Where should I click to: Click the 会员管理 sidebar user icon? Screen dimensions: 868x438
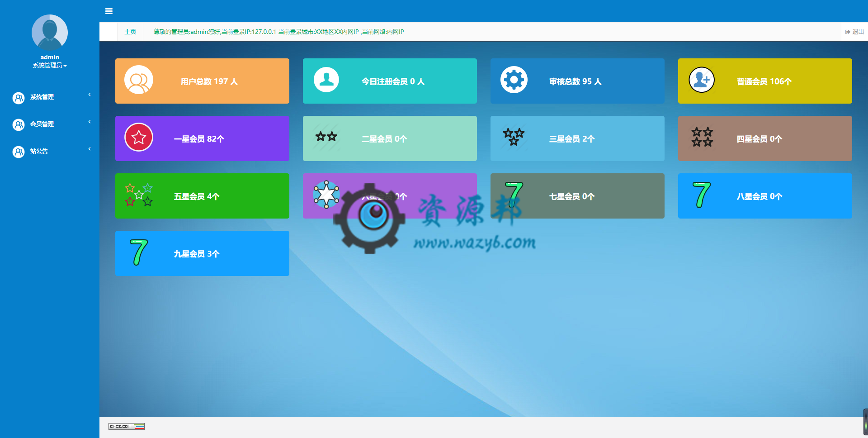pos(19,125)
